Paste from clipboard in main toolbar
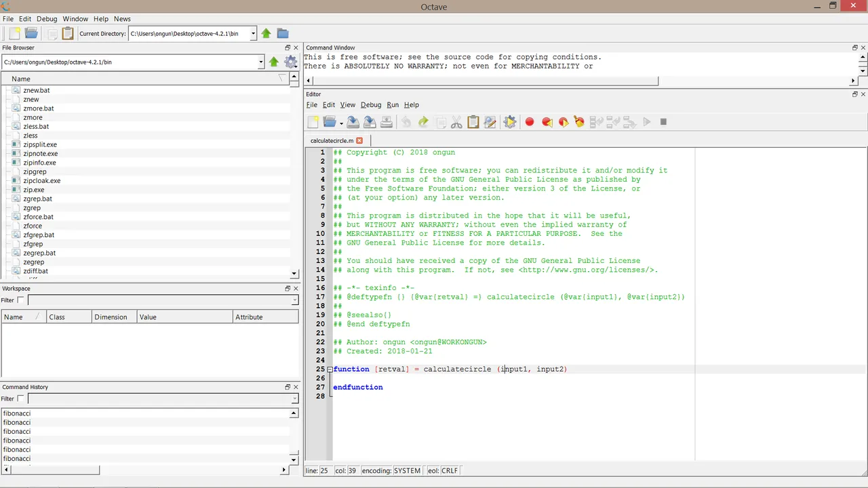This screenshot has width=868, height=488. pyautogui.click(x=68, y=33)
